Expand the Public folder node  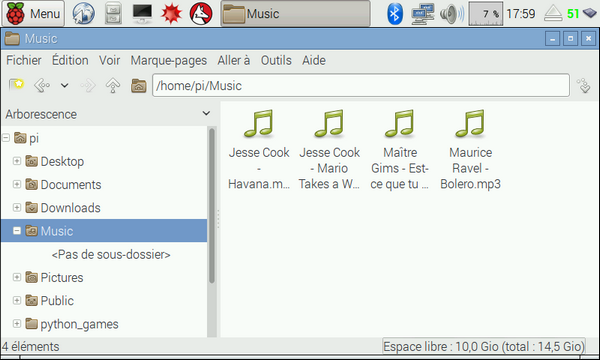pyautogui.click(x=17, y=300)
